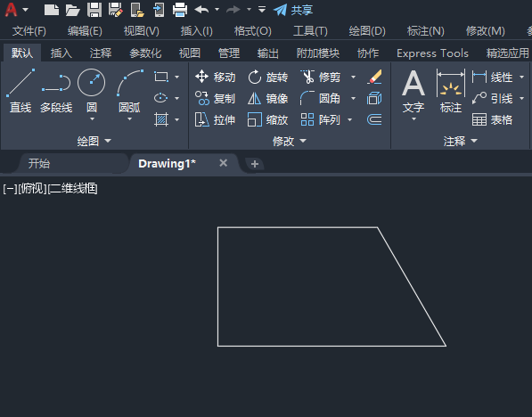Click the Save icon in quick access toolbar
This screenshot has width=532, height=417.
coord(94,10)
